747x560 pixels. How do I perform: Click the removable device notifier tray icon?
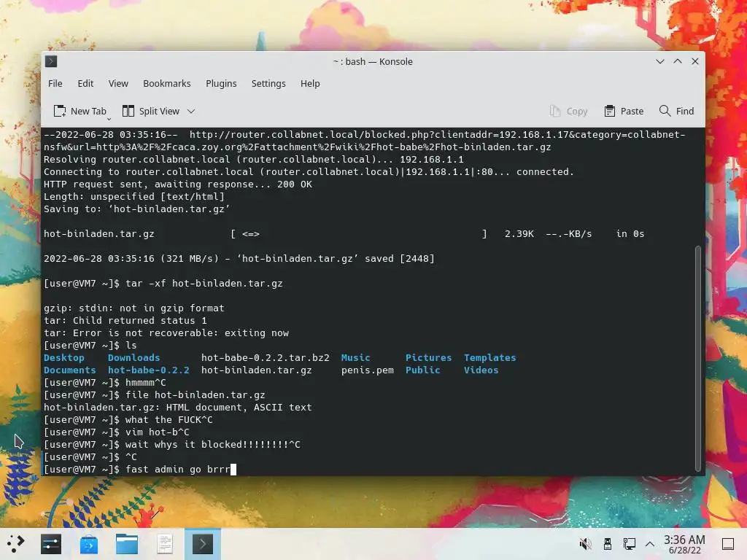pos(608,544)
